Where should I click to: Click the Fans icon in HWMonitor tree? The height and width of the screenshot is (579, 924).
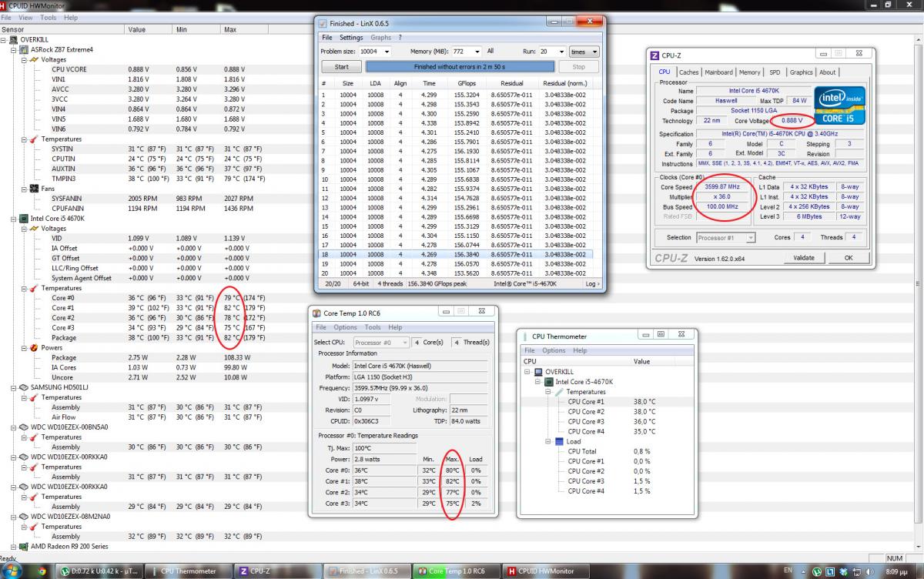tap(33, 189)
